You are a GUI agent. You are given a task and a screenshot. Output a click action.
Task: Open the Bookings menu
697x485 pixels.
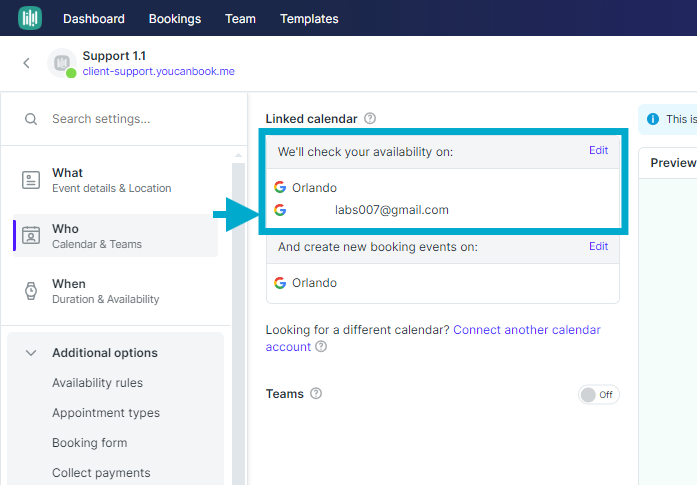(175, 19)
